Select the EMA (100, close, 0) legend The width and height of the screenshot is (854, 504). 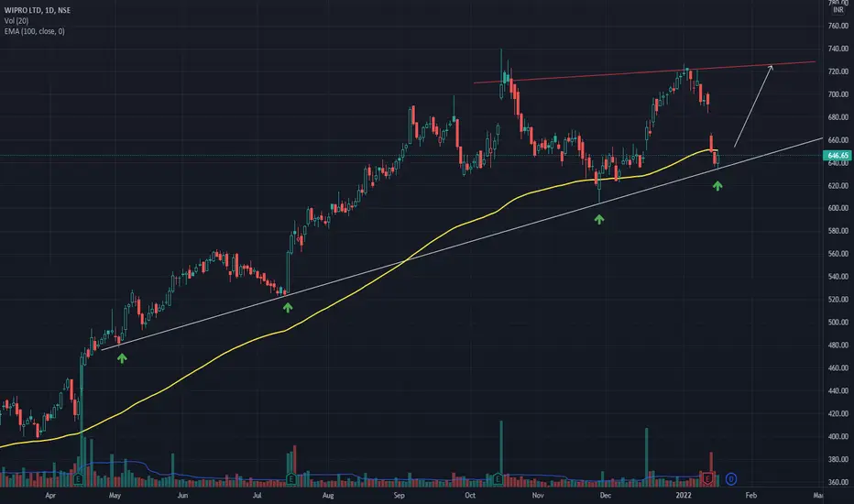click(34, 31)
